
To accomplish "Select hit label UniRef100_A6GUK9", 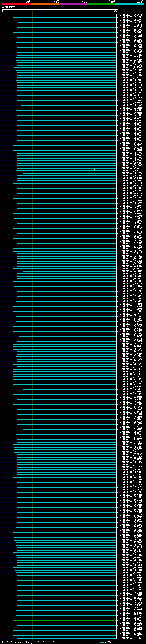I will (x=131, y=402).
